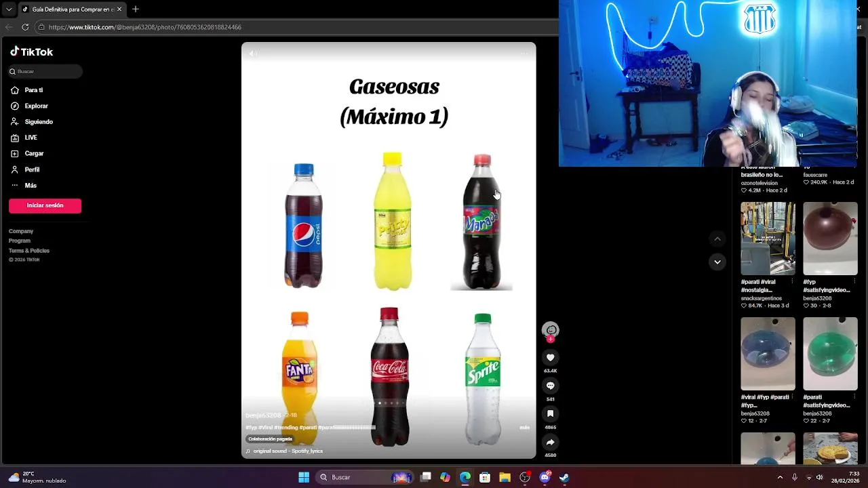Expand the Program footer section
This screenshot has height=488, width=868.
[20, 241]
